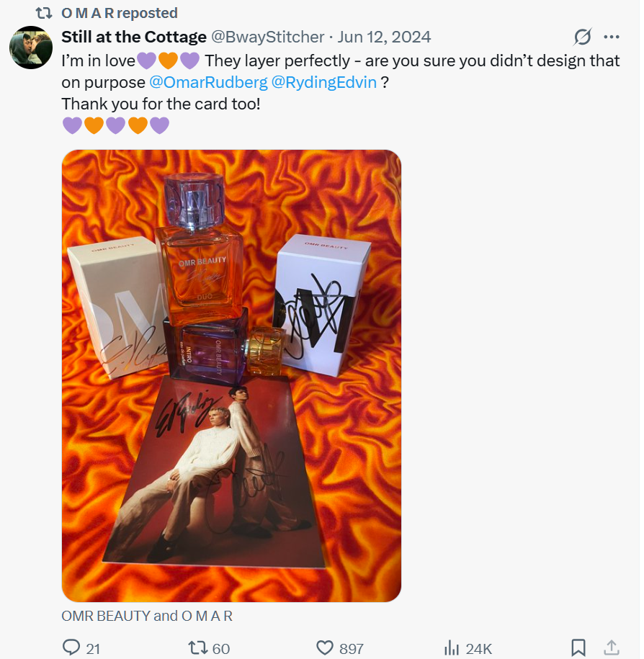Click the 60 reposts count
Screen dimensions: 644x659
221,648
